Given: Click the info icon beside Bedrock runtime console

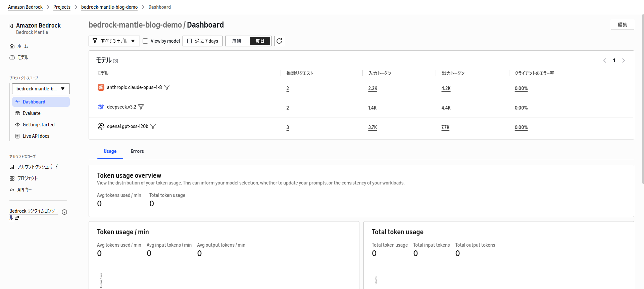Looking at the screenshot, I should [x=64, y=212].
